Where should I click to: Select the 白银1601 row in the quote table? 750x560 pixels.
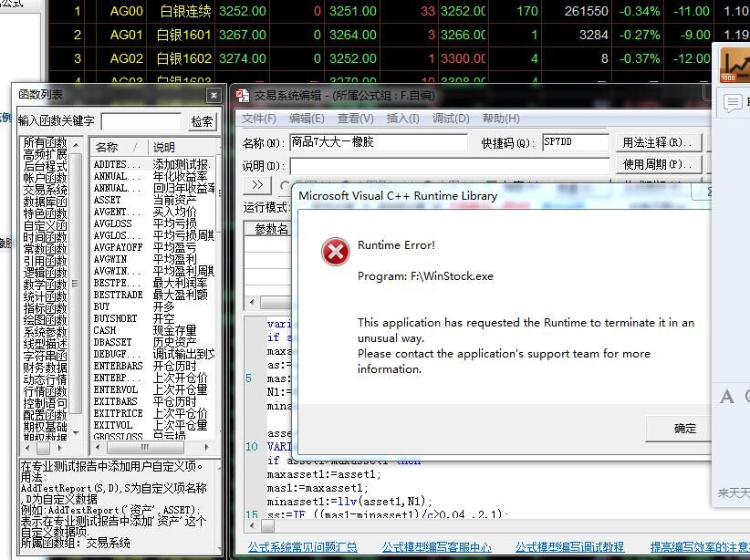[x=184, y=35]
